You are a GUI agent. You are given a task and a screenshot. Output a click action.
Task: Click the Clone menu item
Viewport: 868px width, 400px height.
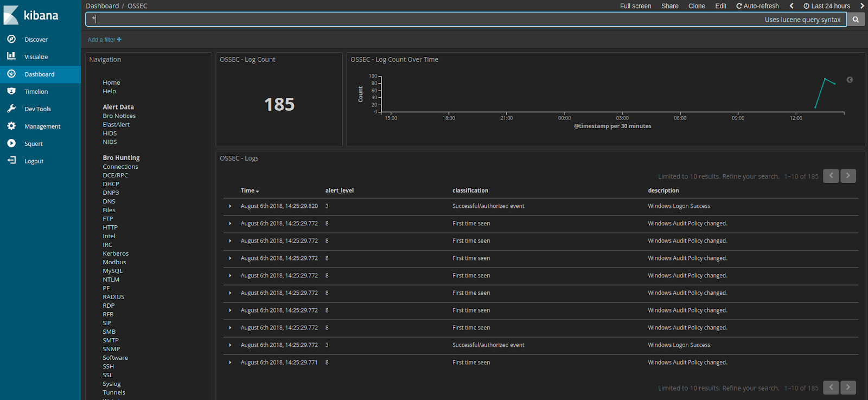click(x=697, y=6)
